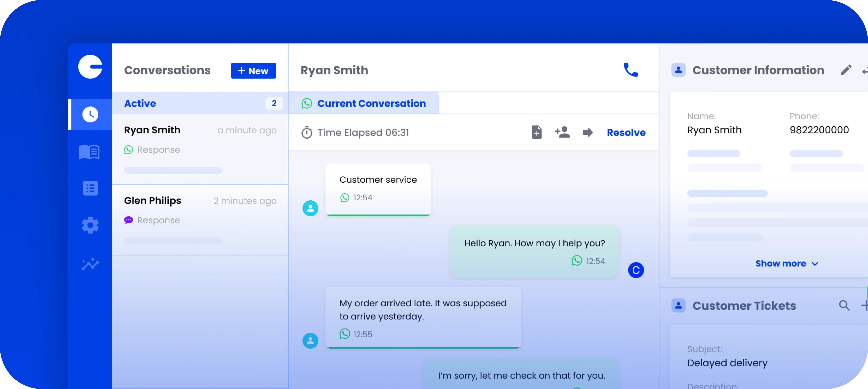Open the settings gear in sidebar
Image resolution: width=868 pixels, height=389 pixels.
90,225
